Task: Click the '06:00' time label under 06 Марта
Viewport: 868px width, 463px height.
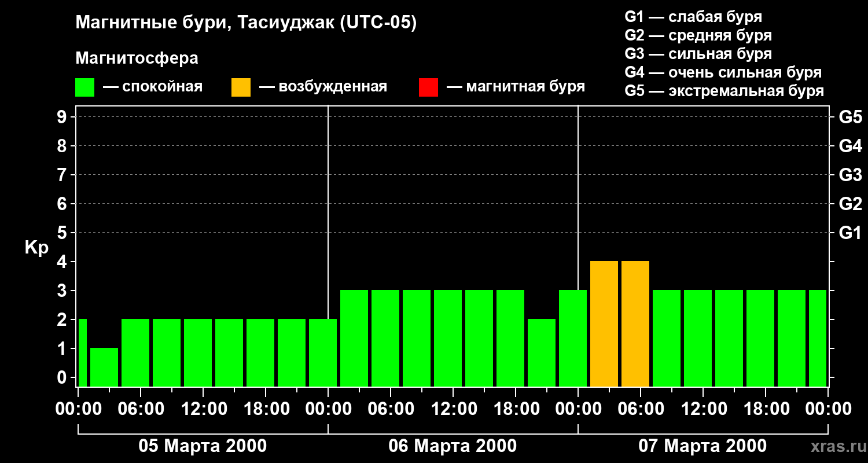Action: [x=390, y=409]
